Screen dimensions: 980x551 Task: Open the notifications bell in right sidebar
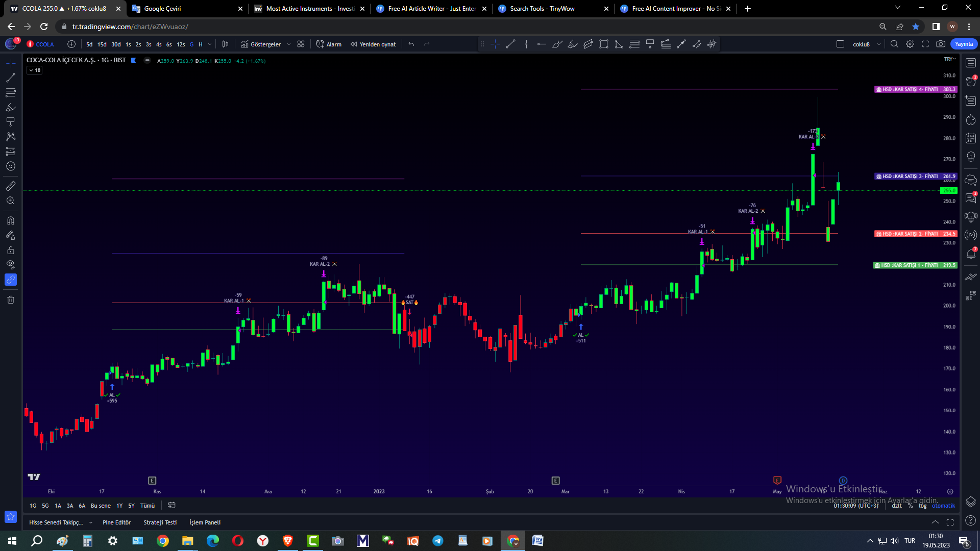point(971,254)
